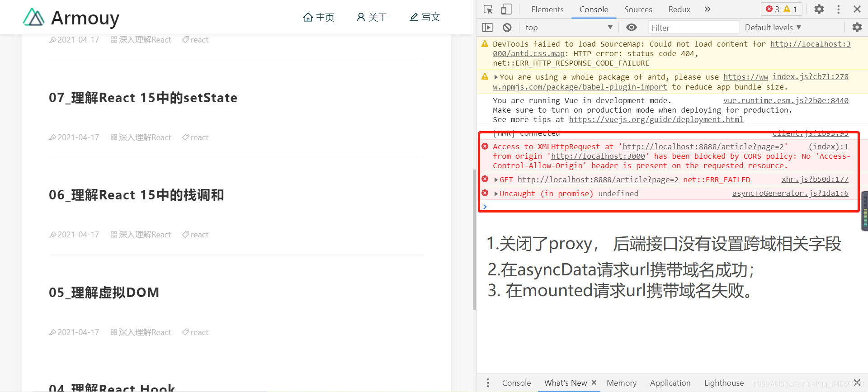Click the grid category icon under article 06

(x=114, y=235)
